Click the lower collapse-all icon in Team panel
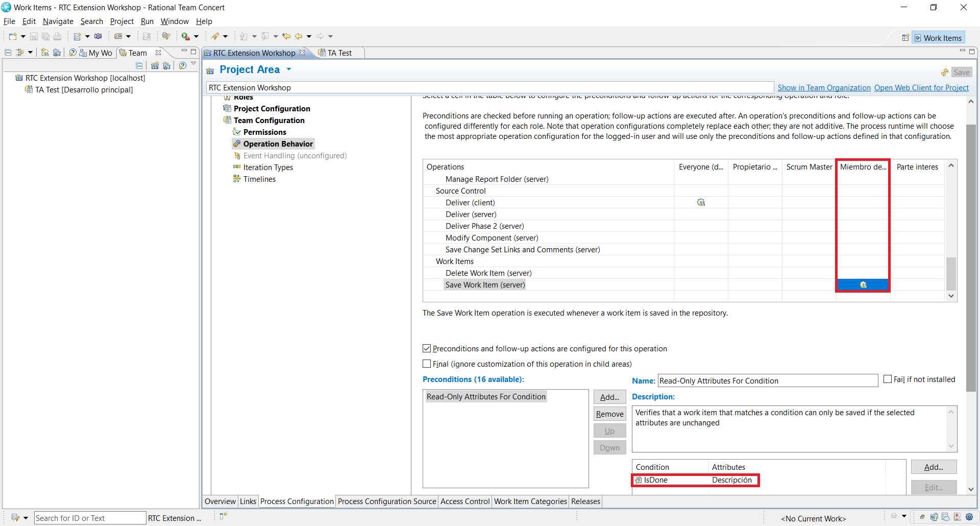Screen dimensions: 980x526 pos(139,65)
